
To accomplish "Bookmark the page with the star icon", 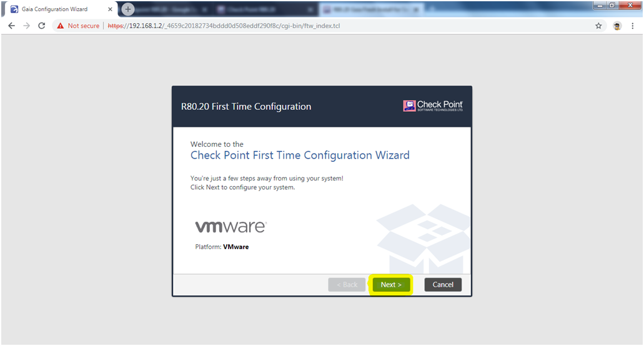I will [598, 26].
